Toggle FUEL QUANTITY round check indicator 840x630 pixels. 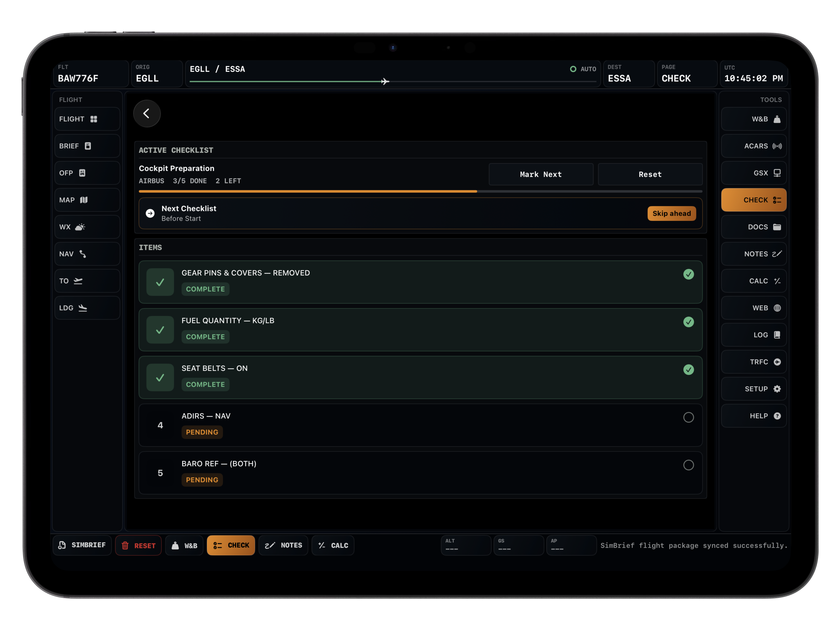click(x=689, y=322)
